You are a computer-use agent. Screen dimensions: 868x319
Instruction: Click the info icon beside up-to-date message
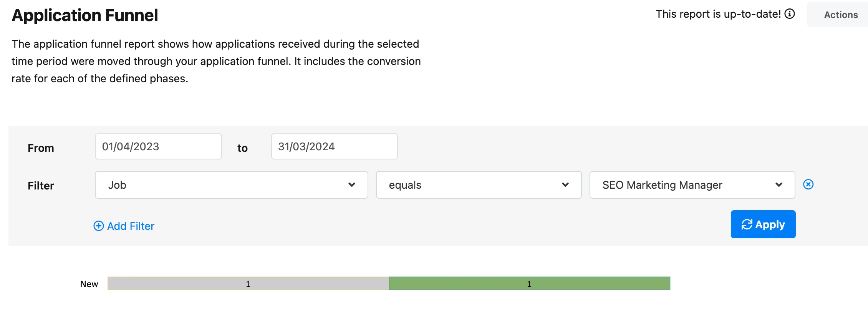pos(790,14)
